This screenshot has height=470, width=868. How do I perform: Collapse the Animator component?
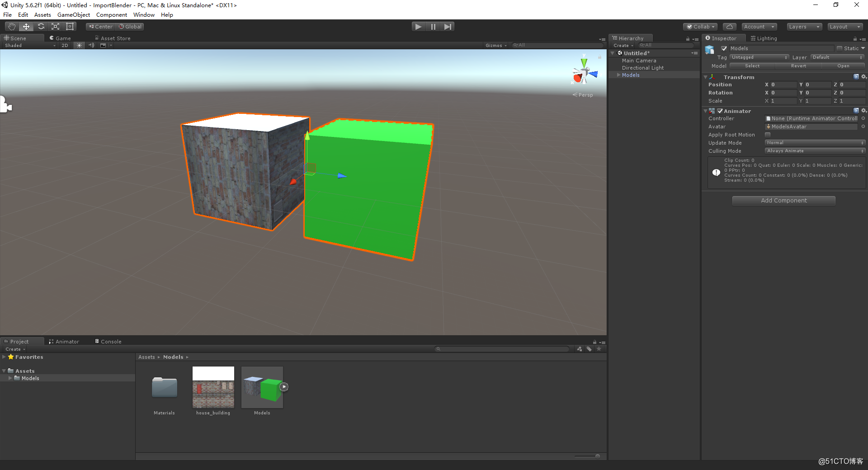tap(705, 111)
